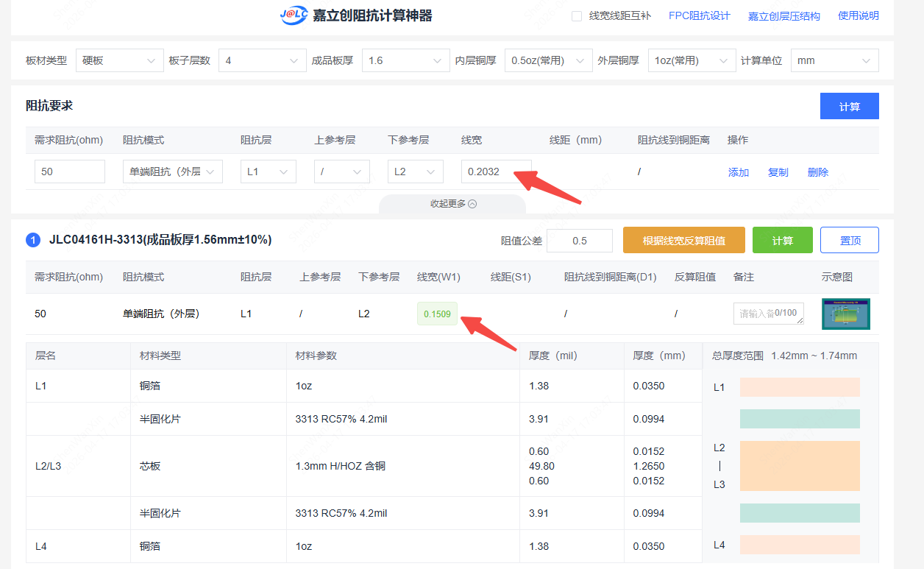
Task: Click the JLC04161H-3313 stackup title
Action: pyautogui.click(x=160, y=240)
